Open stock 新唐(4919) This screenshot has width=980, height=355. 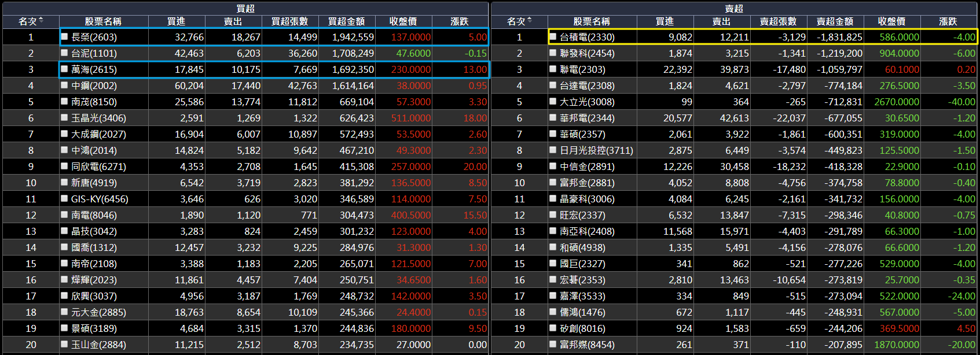(x=94, y=183)
